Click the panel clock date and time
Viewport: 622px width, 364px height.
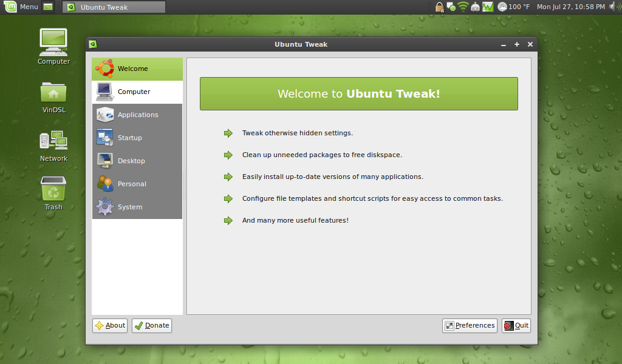pos(570,7)
